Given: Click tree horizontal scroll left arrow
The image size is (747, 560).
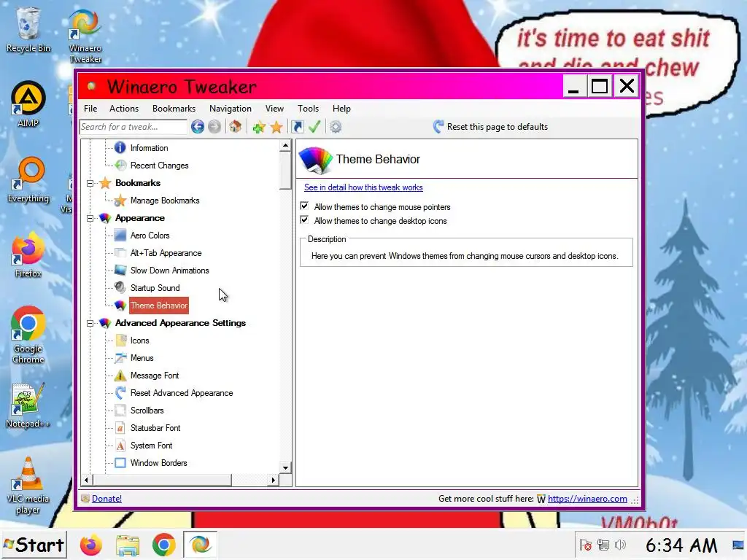Looking at the screenshot, I should [86, 480].
